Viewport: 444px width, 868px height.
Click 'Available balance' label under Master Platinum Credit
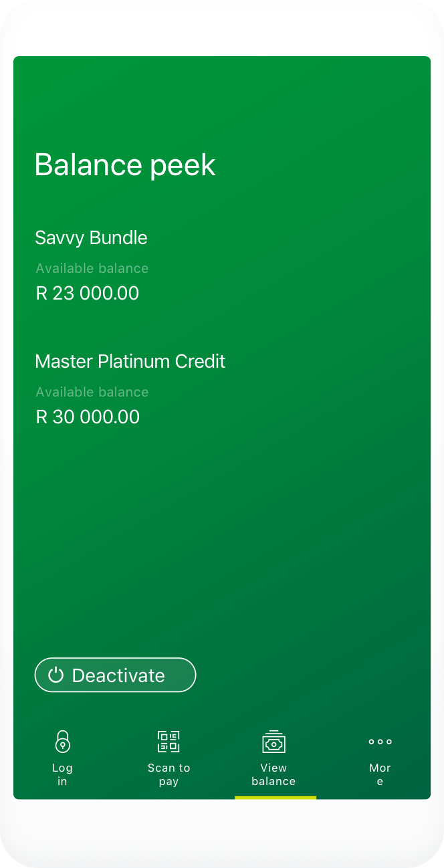[92, 393]
